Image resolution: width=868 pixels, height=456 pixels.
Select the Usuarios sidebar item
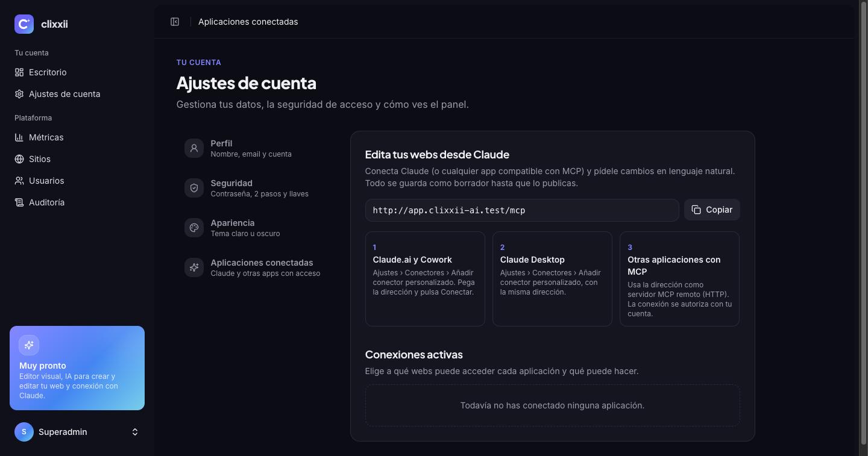pos(77,181)
